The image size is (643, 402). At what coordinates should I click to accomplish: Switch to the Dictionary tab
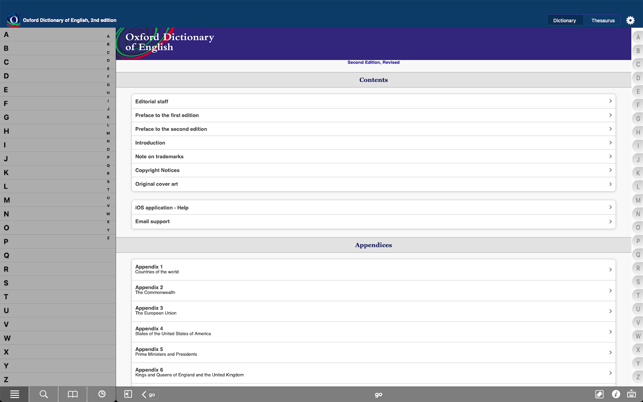tap(564, 21)
